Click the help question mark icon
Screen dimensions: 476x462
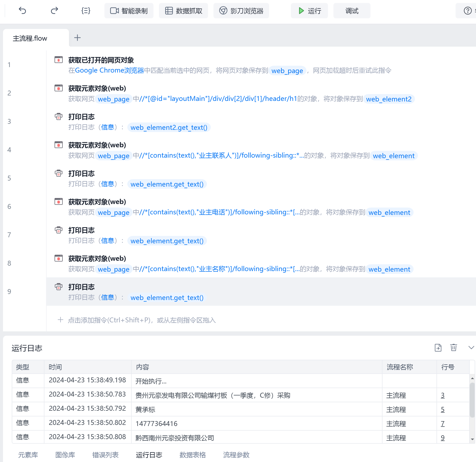[467, 11]
